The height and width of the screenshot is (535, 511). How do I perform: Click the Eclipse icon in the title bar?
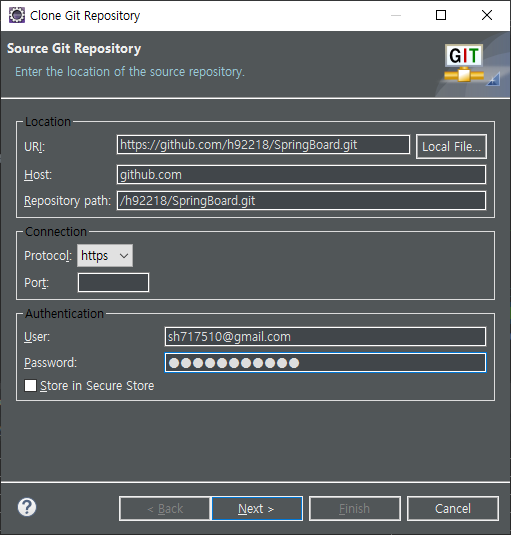(17, 15)
